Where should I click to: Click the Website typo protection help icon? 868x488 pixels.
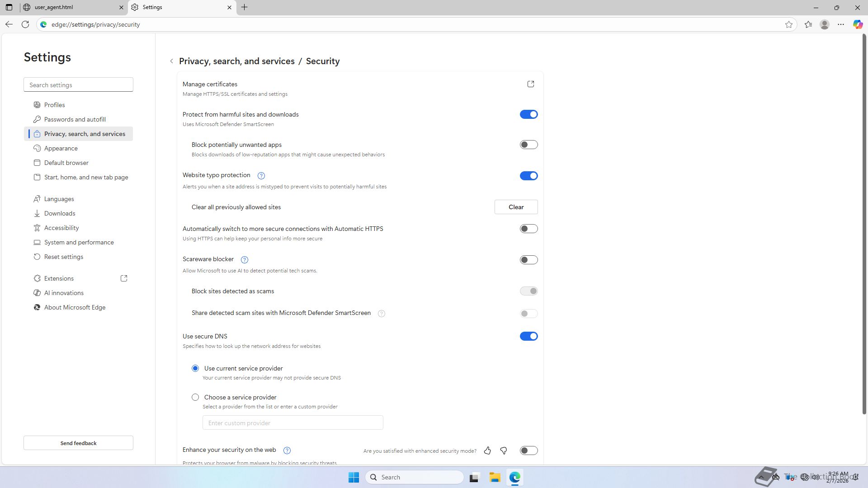point(261,176)
